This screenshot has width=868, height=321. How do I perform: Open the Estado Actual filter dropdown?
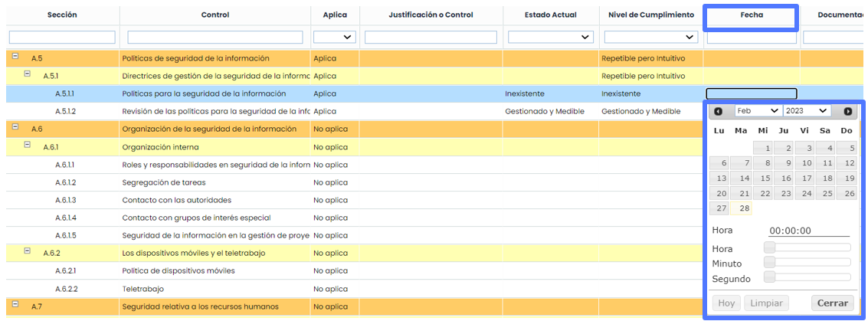(551, 37)
